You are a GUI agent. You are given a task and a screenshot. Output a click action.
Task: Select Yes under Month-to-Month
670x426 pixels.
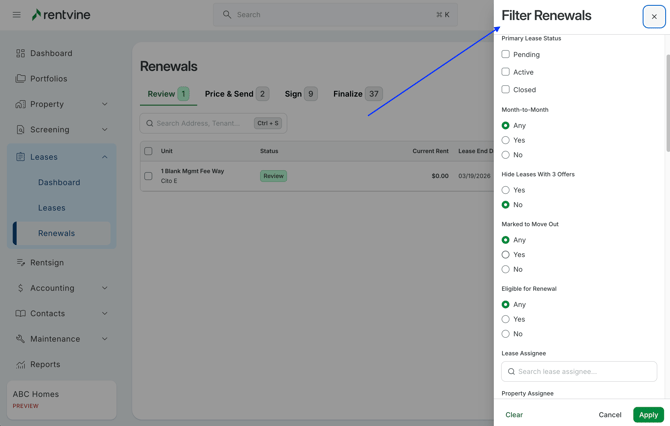tap(506, 140)
